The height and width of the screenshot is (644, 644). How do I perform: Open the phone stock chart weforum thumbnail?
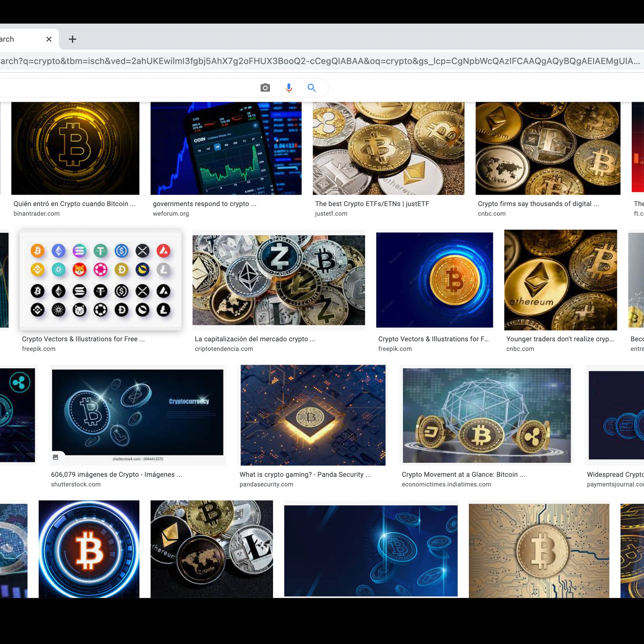click(226, 148)
